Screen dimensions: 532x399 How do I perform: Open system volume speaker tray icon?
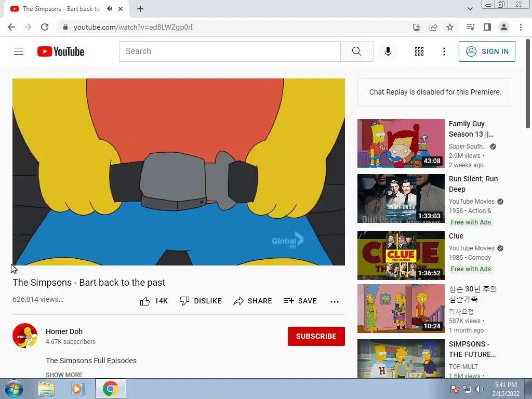pyautogui.click(x=479, y=389)
